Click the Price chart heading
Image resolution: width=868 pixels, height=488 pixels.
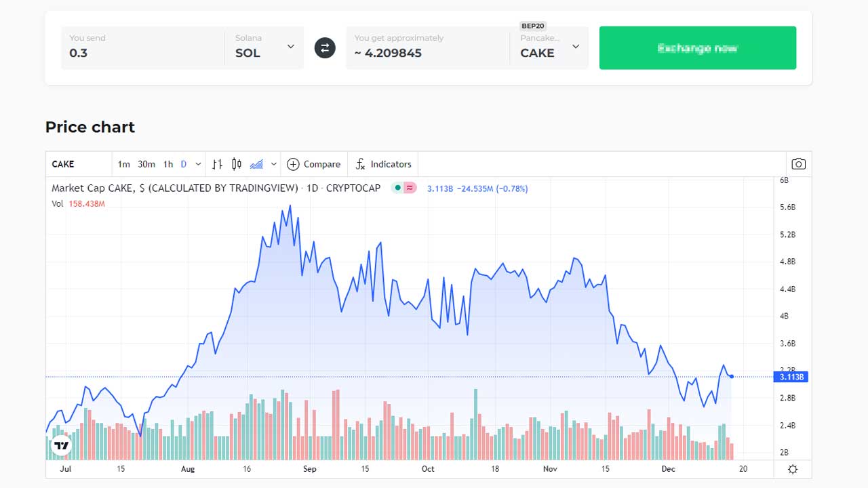[90, 127]
